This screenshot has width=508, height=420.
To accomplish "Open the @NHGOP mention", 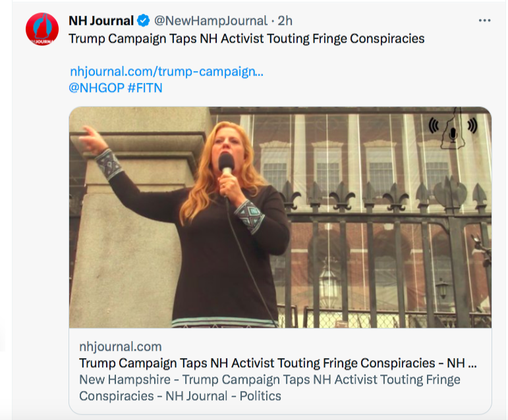I will tap(96, 88).
